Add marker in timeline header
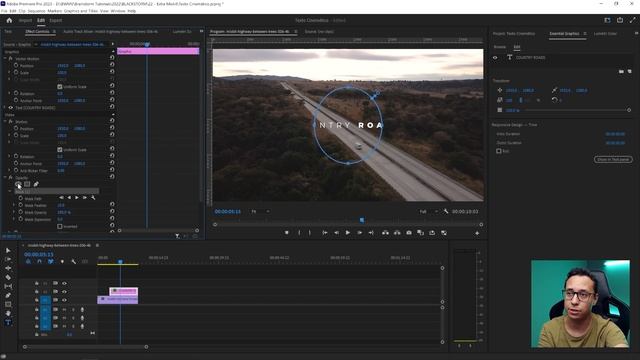Image resolution: width=640 pixels, height=360 pixels. tap(62, 261)
